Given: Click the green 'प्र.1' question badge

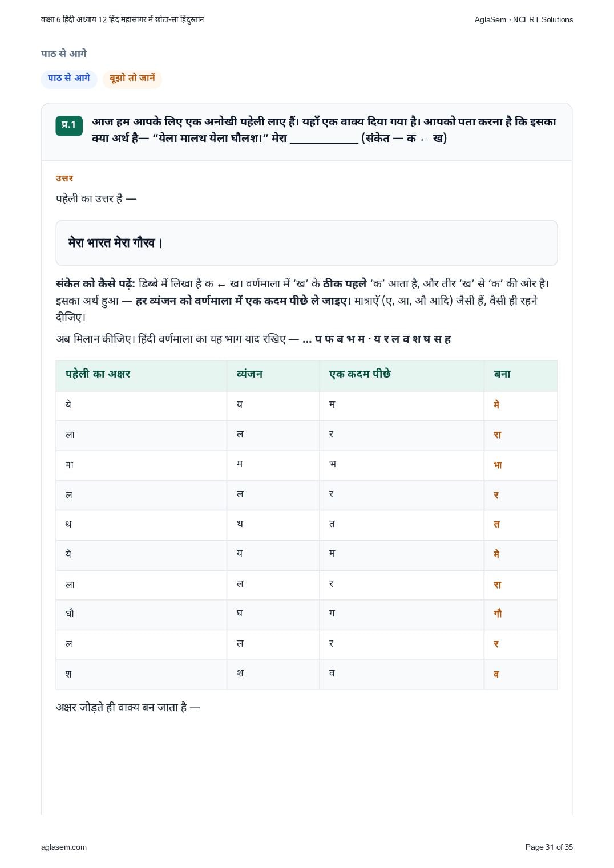Looking at the screenshot, I should coord(69,125).
